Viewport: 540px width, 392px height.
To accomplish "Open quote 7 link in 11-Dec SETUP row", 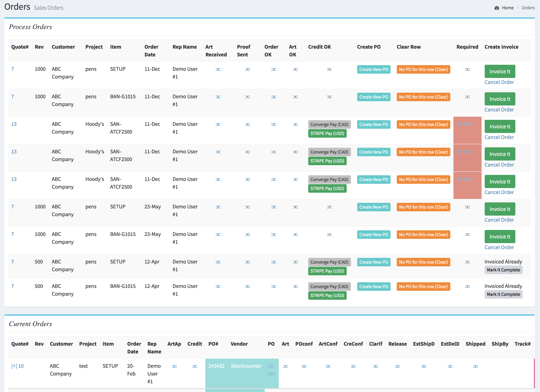I will [13, 69].
